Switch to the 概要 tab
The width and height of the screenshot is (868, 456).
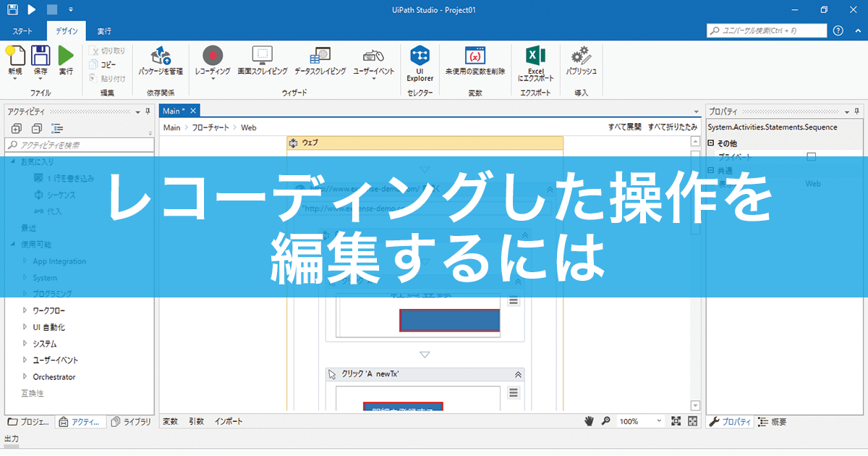click(x=773, y=422)
